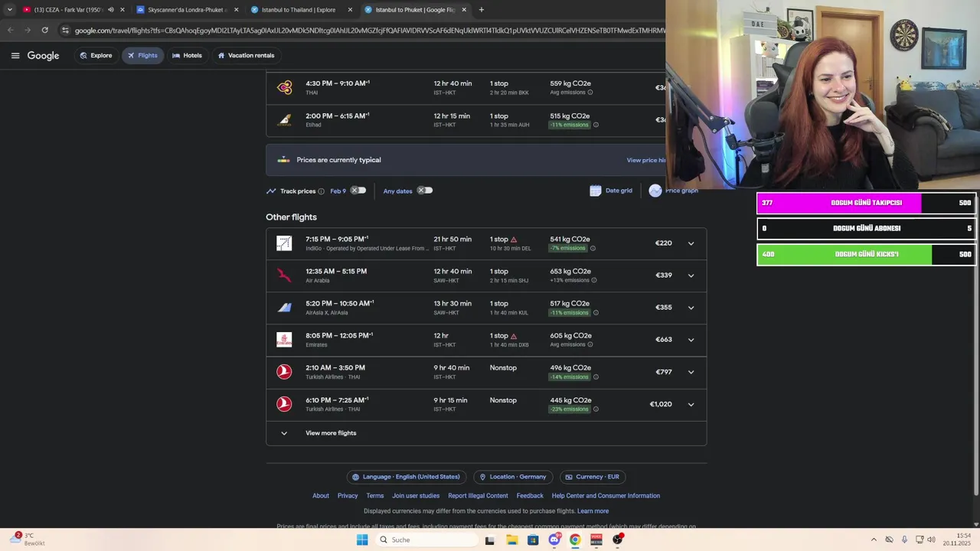Show emissions info for Air Arabia 653 kg

pos(593,281)
